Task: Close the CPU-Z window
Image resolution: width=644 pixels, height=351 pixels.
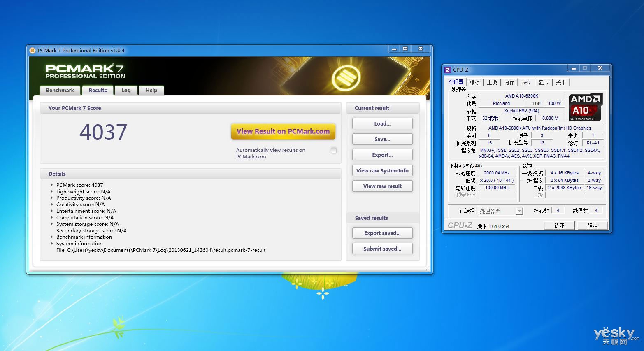Action: (600, 68)
